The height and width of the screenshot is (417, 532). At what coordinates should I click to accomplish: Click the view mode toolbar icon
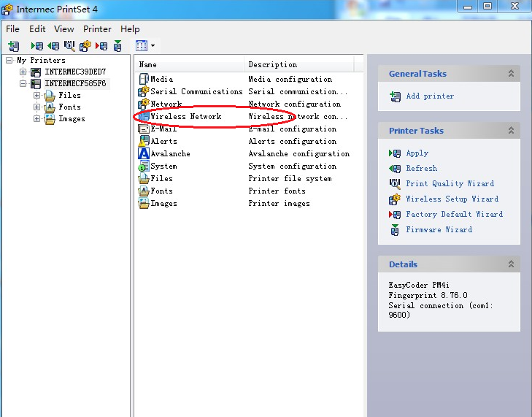point(142,45)
